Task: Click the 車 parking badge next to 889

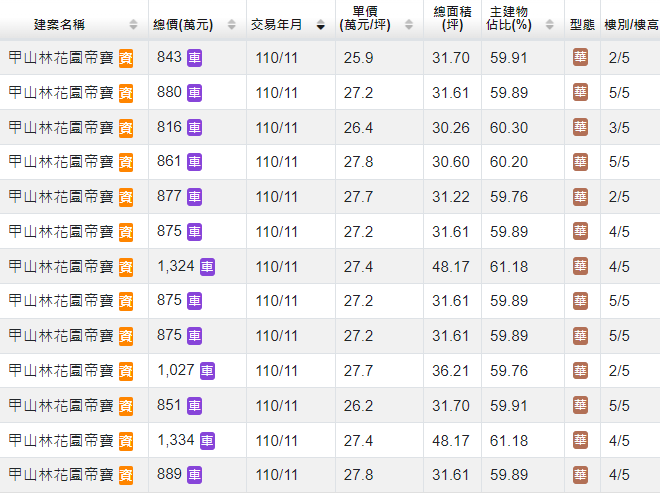Action: (194, 475)
